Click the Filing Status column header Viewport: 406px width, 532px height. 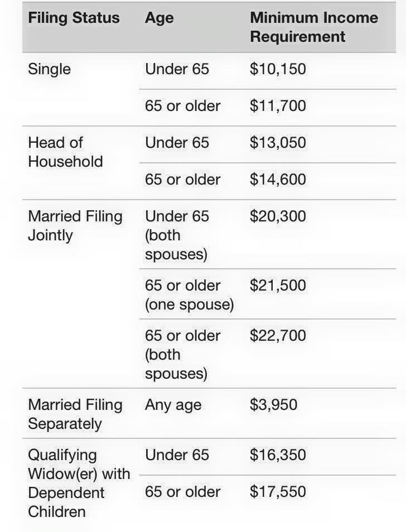[x=74, y=18]
